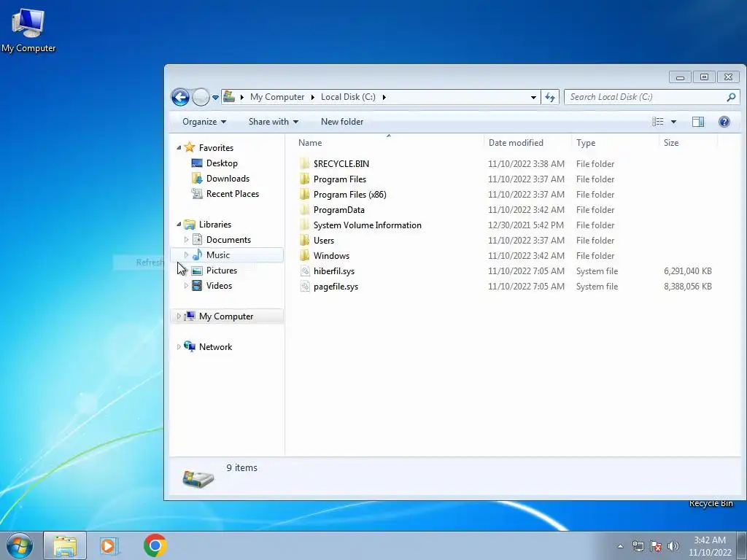Image resolution: width=747 pixels, height=560 pixels.
Task: Click the Windows Explorer taskbar icon
Action: coord(65,545)
